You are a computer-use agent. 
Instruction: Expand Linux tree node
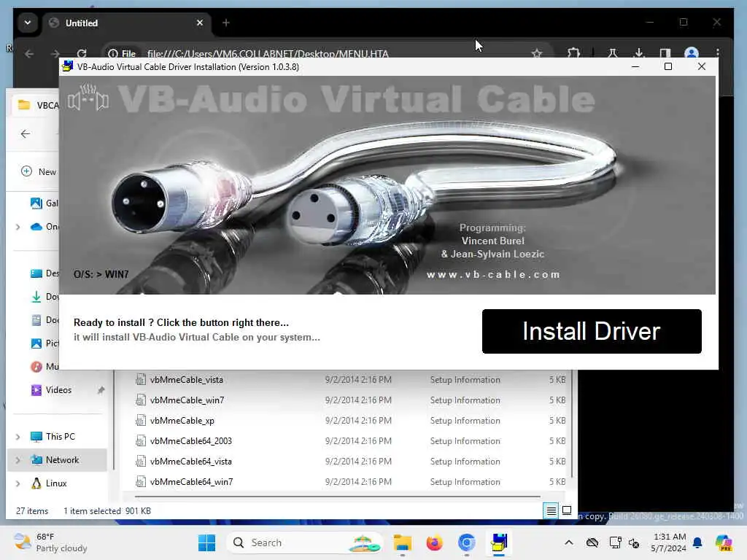click(18, 483)
